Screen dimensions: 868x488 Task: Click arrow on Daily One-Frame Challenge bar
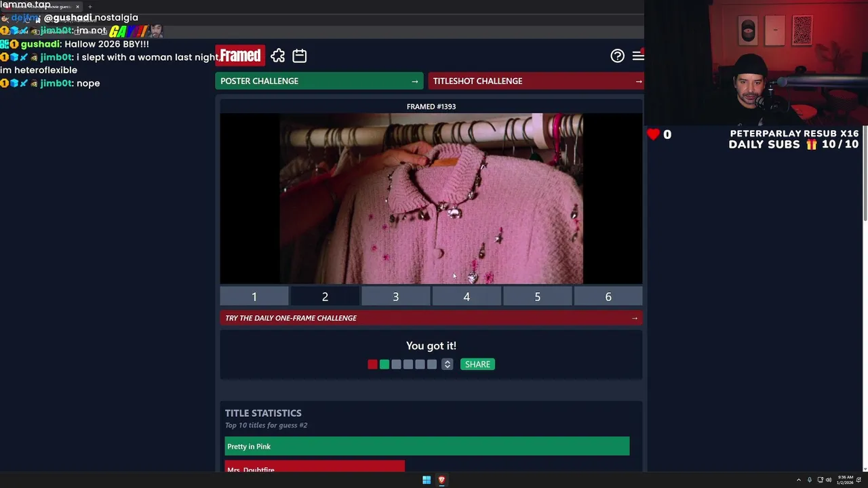(x=634, y=318)
